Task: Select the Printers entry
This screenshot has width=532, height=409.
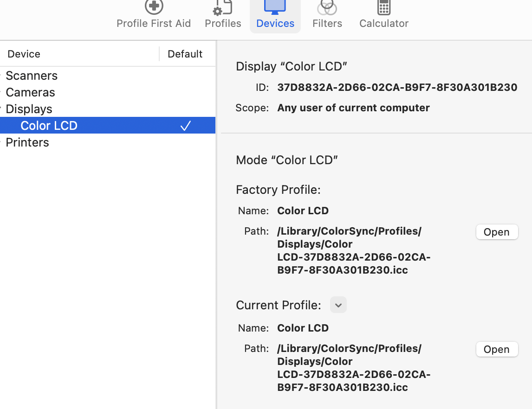Action: coord(27,142)
